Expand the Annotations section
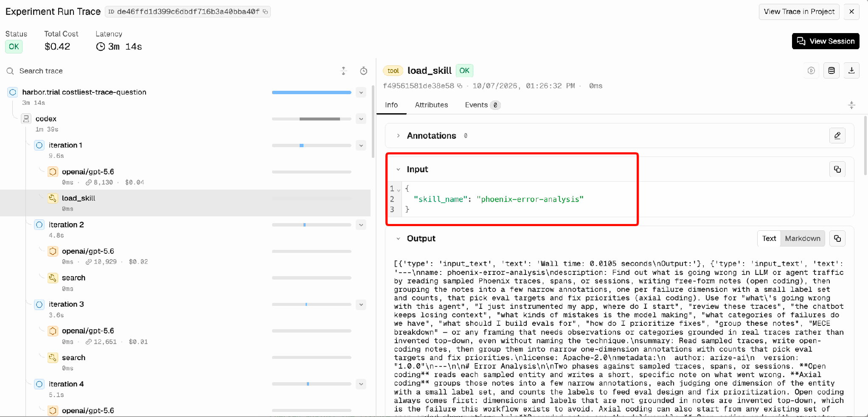The height and width of the screenshot is (417, 868). pos(398,136)
